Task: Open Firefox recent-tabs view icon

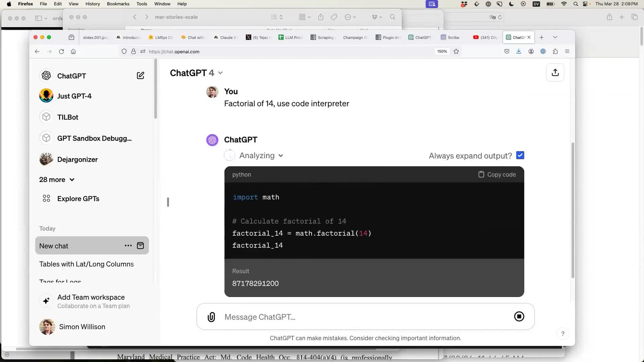Action: coord(71,37)
